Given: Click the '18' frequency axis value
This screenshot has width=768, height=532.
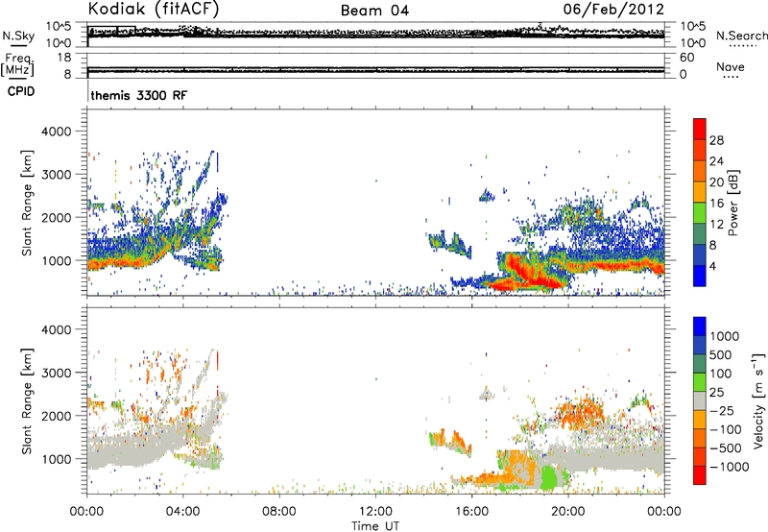Looking at the screenshot, I should pyautogui.click(x=64, y=58).
